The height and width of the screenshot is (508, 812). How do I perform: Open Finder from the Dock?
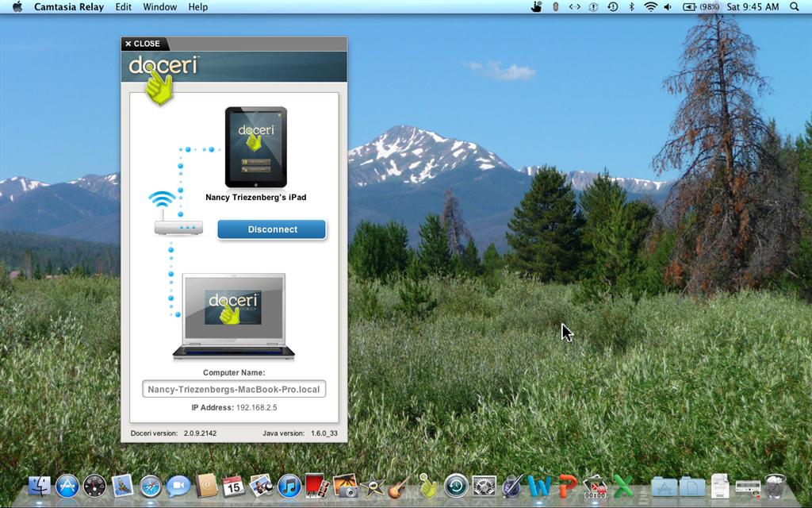tap(40, 487)
